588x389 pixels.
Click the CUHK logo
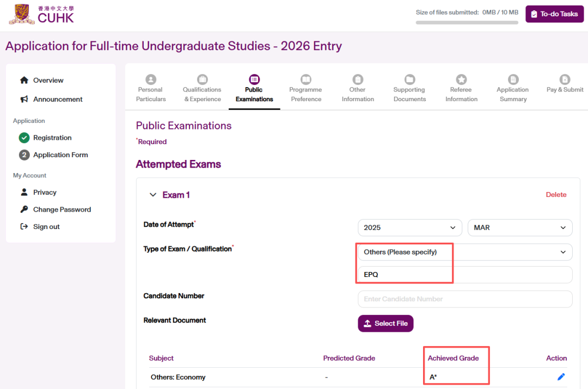[x=41, y=14]
